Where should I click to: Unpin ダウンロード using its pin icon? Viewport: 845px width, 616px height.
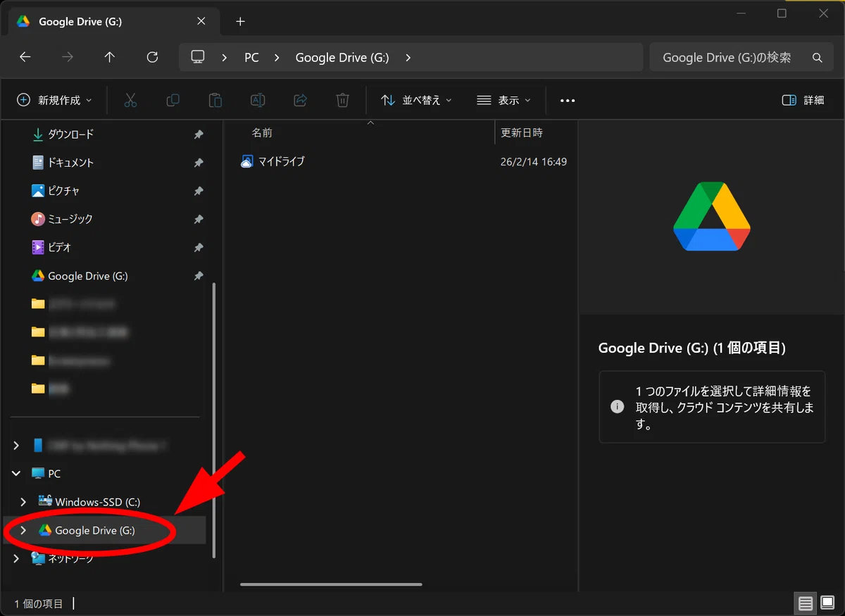(x=199, y=134)
